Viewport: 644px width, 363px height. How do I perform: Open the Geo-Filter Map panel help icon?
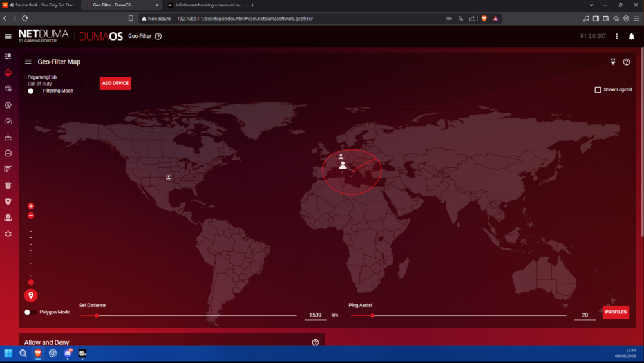coord(627,62)
